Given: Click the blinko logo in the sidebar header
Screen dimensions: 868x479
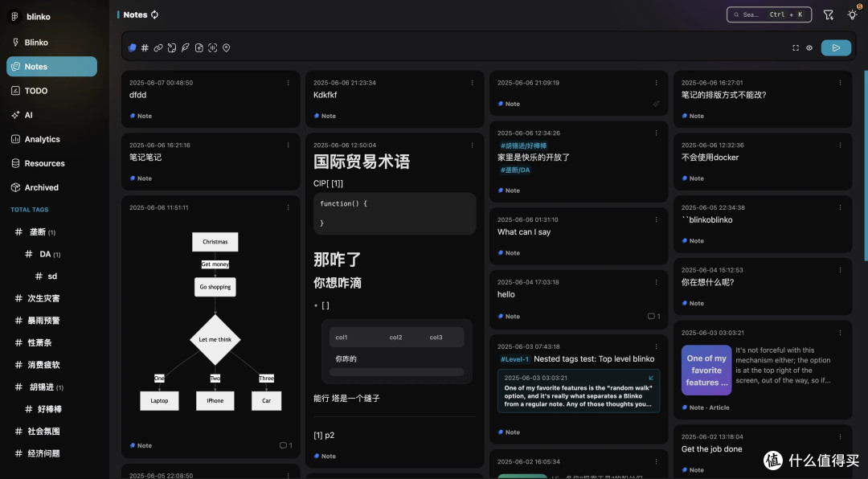Looking at the screenshot, I should (x=15, y=17).
